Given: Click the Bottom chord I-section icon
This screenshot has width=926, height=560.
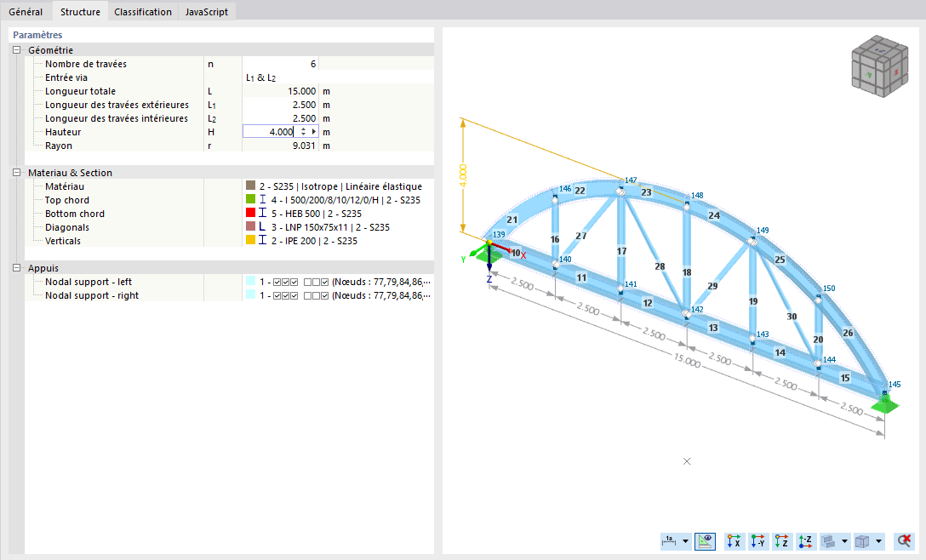Looking at the screenshot, I should 263,214.
